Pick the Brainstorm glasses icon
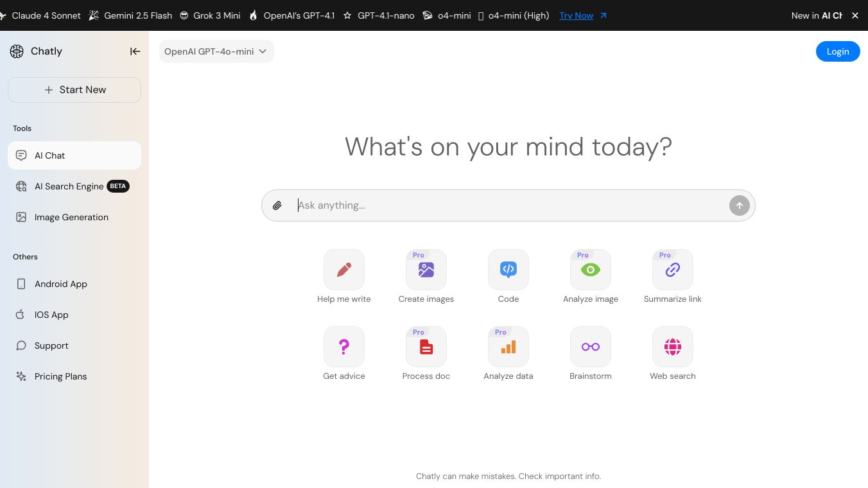 (591, 347)
